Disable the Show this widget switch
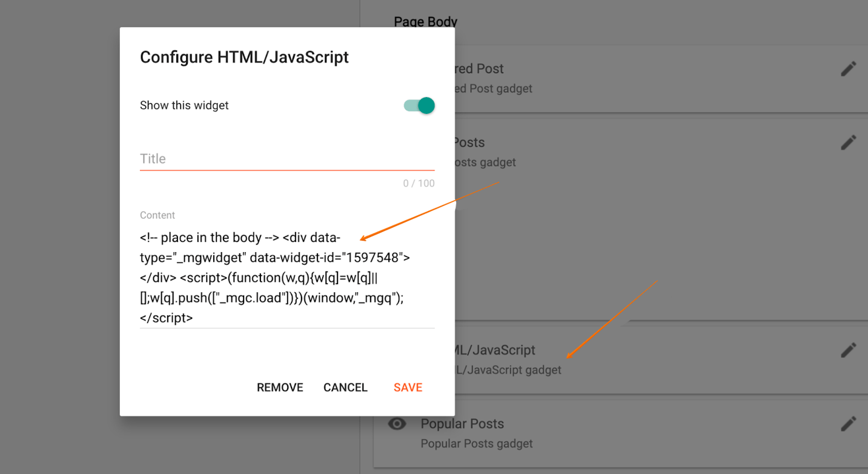 tap(419, 105)
